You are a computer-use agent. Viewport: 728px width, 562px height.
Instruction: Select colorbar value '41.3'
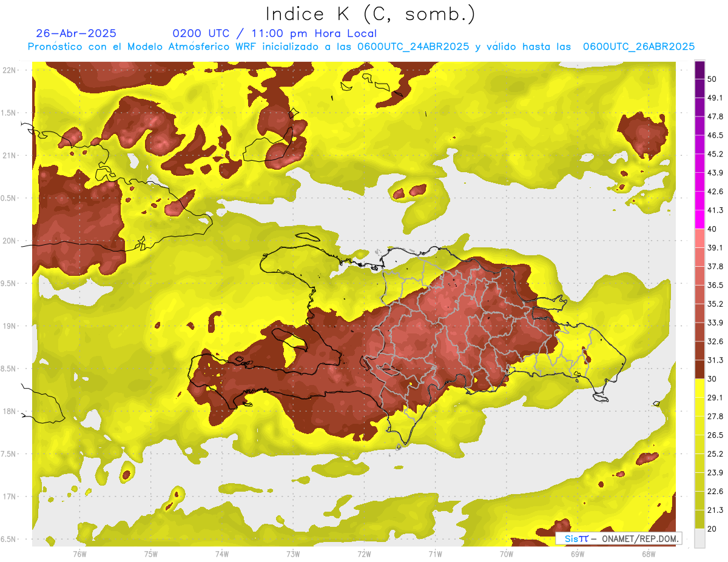point(715,210)
